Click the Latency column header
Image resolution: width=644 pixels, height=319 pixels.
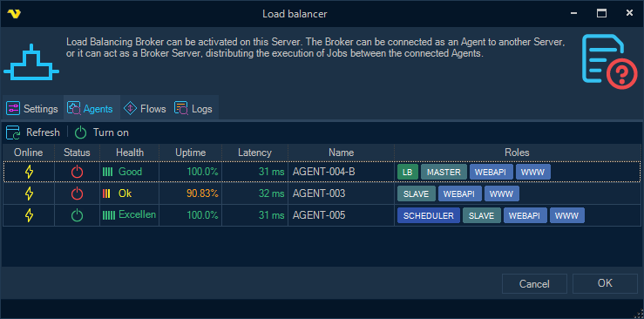(x=254, y=153)
